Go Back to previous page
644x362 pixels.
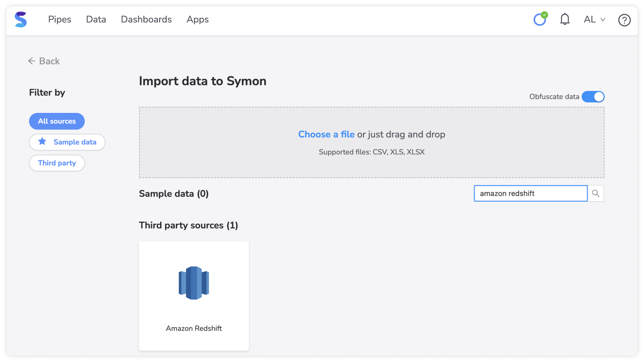[x=44, y=61]
